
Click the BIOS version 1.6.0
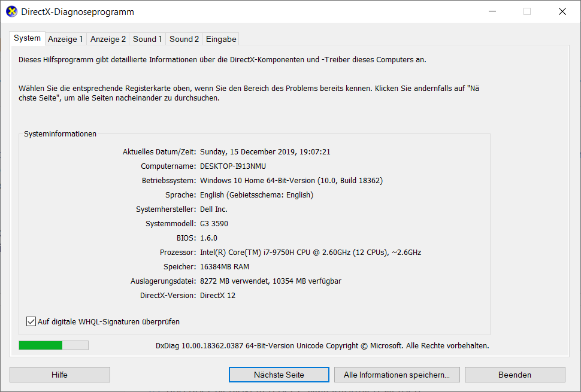[x=208, y=238]
